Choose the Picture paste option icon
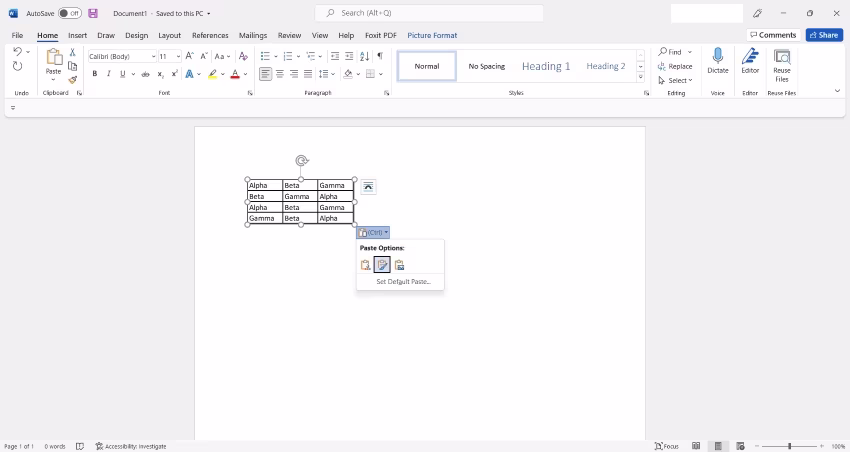The image size is (850, 452). [400, 265]
